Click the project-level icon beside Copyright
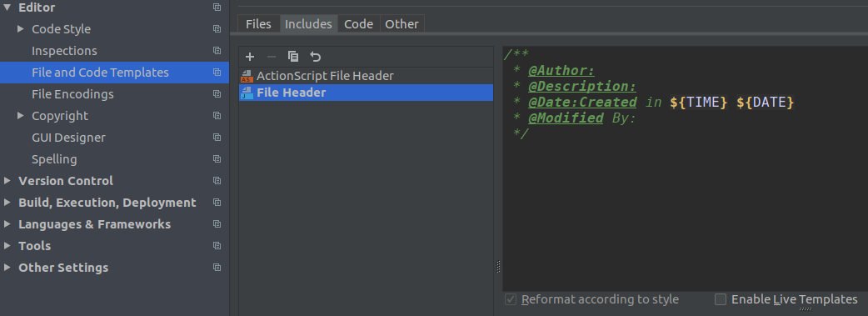Viewport: 868px width, 316px height. (x=217, y=115)
